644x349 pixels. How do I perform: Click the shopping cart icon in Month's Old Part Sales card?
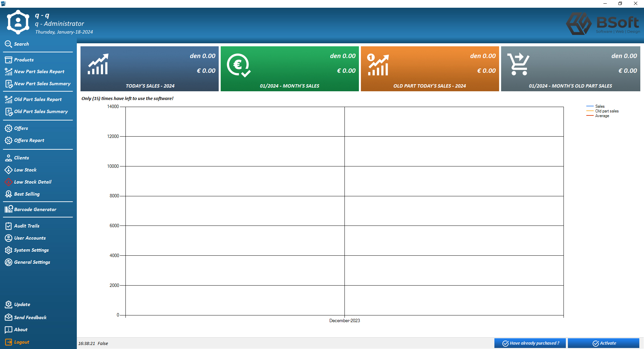(x=518, y=64)
